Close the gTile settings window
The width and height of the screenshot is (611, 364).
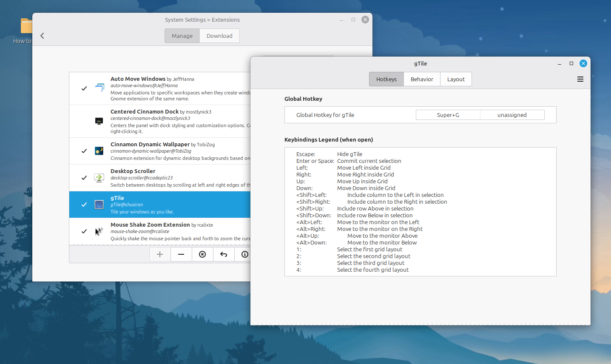583,63
